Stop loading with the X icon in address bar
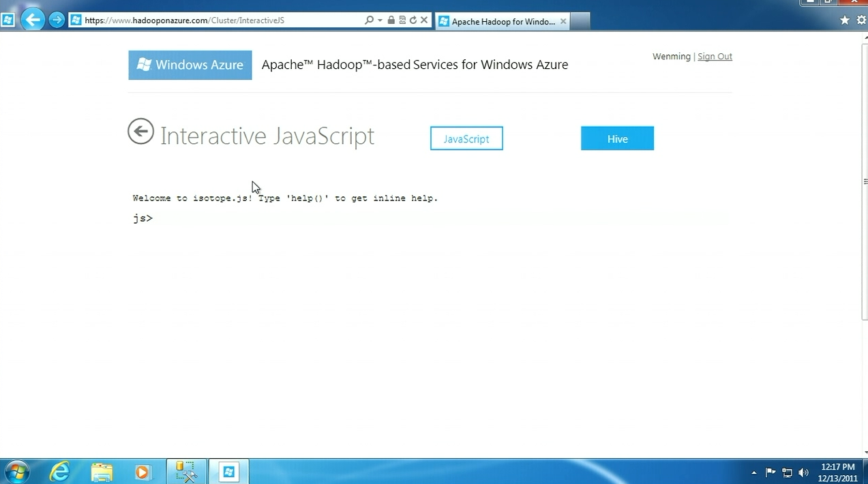The image size is (868, 484). tap(423, 20)
